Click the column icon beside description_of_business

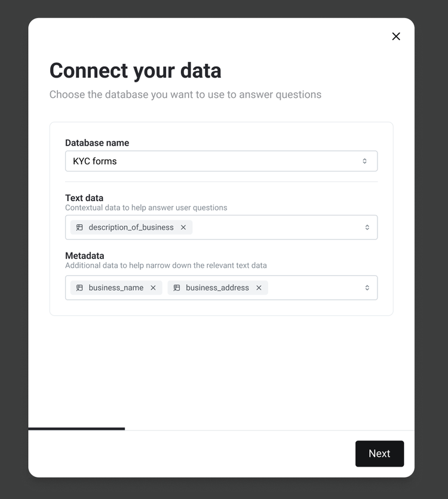(79, 227)
